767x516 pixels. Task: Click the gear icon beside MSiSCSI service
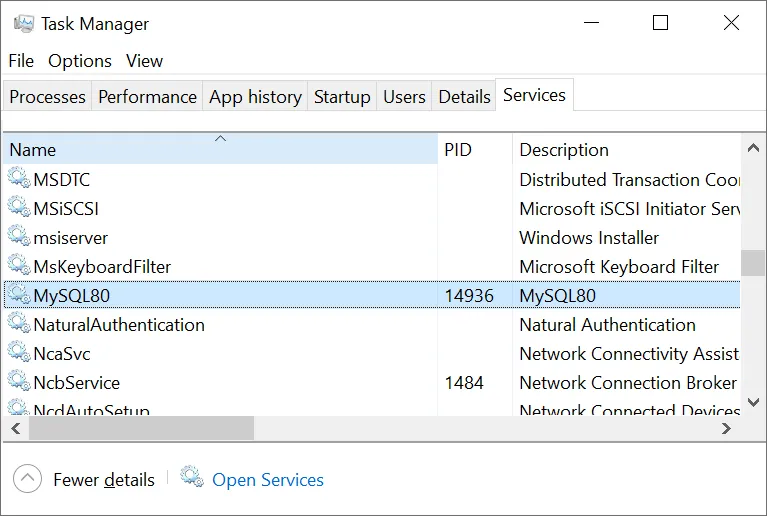(19, 208)
